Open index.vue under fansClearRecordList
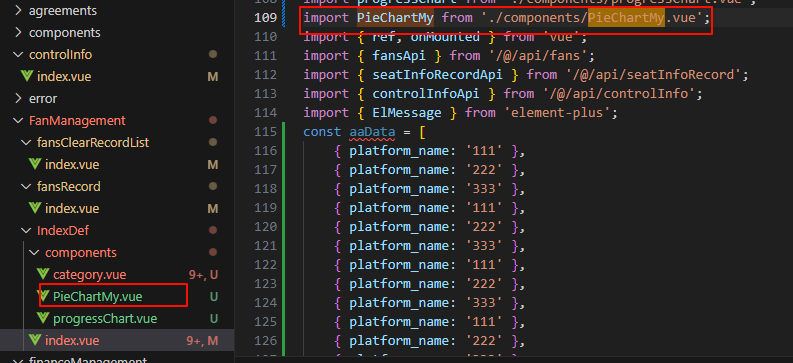The height and width of the screenshot is (363, 793). pyautogui.click(x=72, y=165)
